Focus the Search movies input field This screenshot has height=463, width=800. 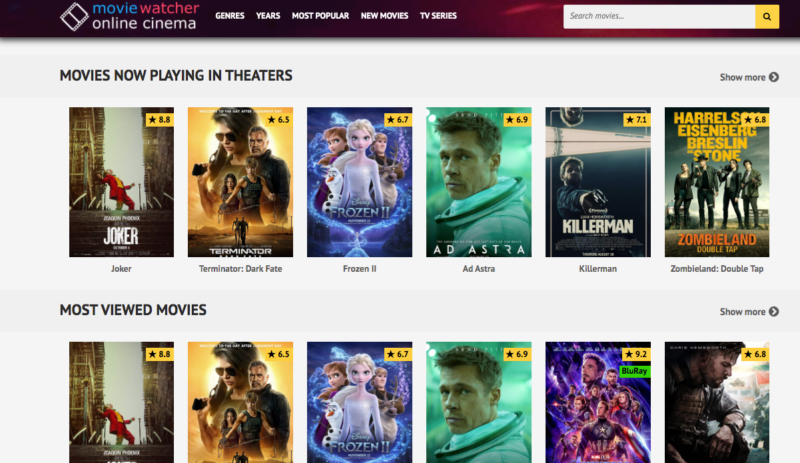pos(659,16)
